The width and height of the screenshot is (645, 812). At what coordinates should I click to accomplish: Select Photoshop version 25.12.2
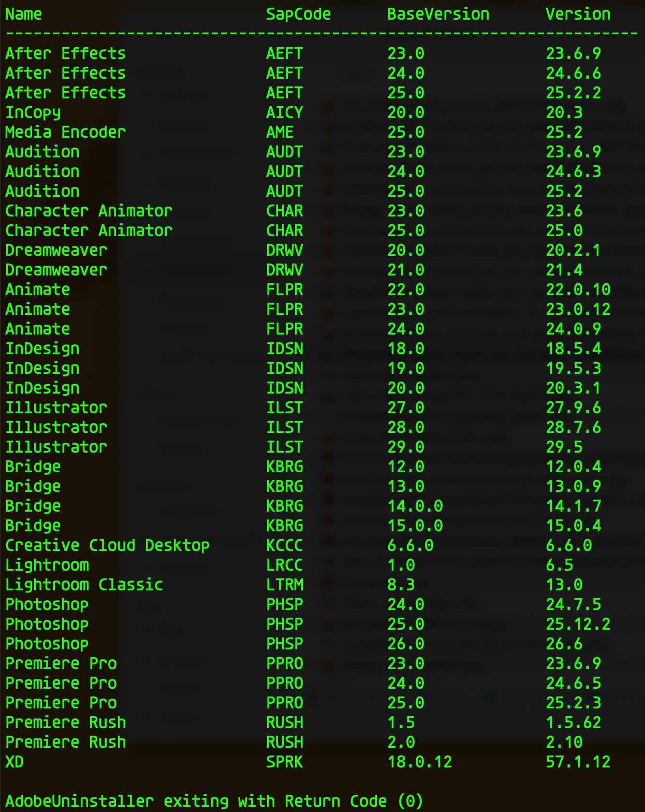pyautogui.click(x=578, y=624)
